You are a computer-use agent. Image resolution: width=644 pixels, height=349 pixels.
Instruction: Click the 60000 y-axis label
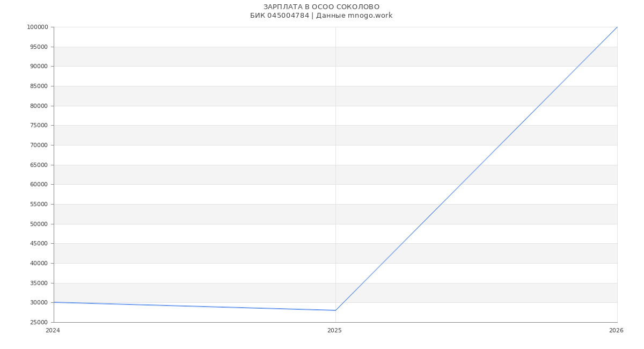39,185
